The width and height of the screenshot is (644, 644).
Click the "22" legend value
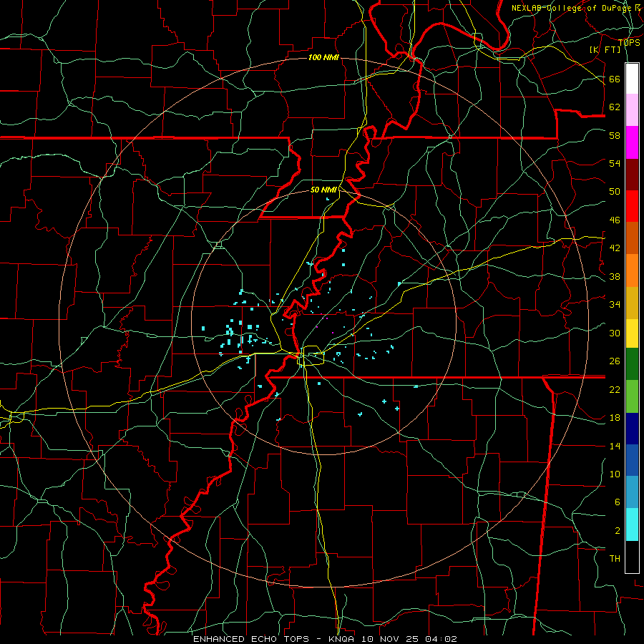click(615, 389)
